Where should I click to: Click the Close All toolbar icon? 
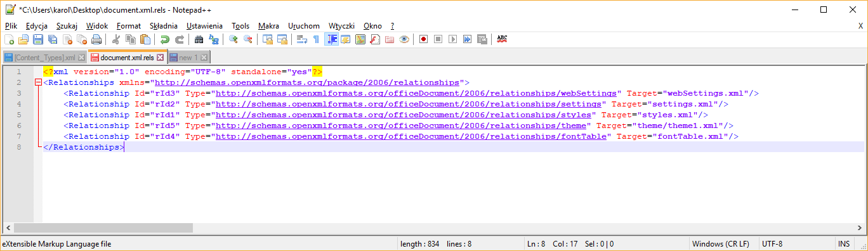[x=82, y=39]
